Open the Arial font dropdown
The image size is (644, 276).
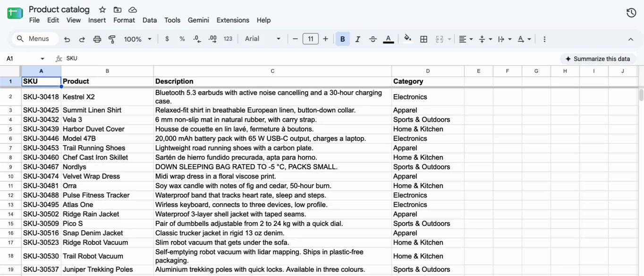[x=263, y=39]
